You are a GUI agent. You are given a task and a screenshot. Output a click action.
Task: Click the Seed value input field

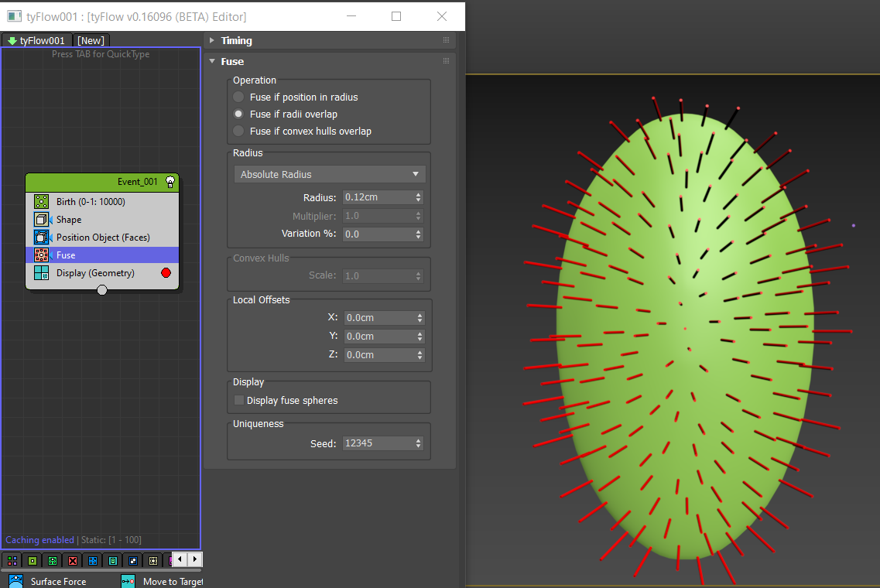coord(378,444)
